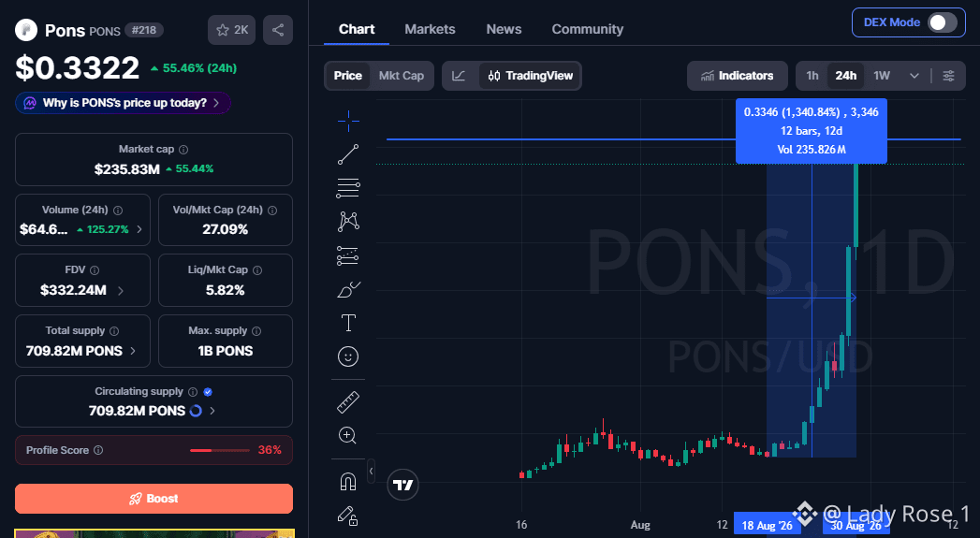980x538 pixels.
Task: Expand the Total supply chevron
Action: tap(133, 351)
